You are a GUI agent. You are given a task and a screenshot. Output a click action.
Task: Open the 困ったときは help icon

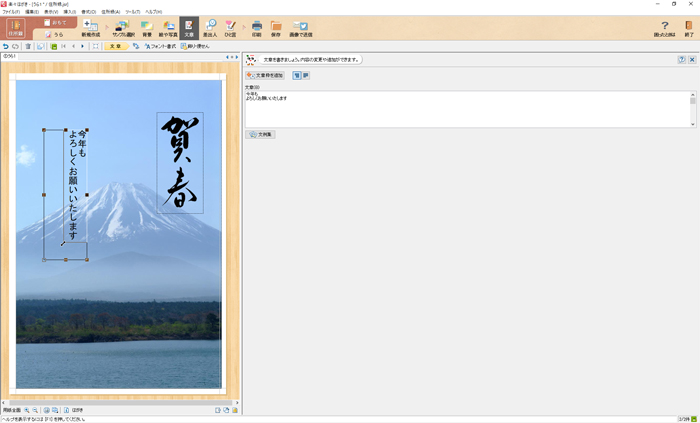pyautogui.click(x=664, y=27)
